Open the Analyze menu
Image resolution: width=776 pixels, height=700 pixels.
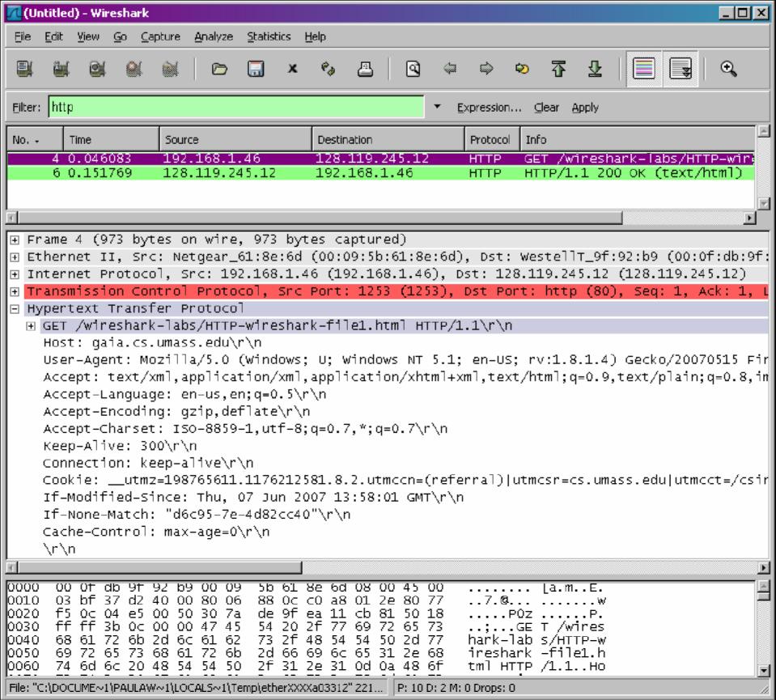coord(214,36)
